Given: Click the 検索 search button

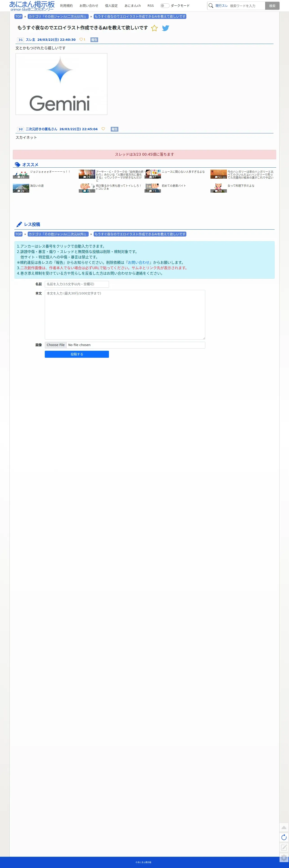Looking at the screenshot, I should 272,6.
